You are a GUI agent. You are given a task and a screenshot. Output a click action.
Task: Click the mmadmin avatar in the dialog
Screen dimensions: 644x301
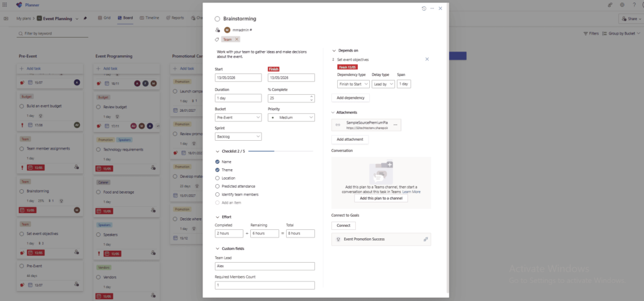point(227,30)
